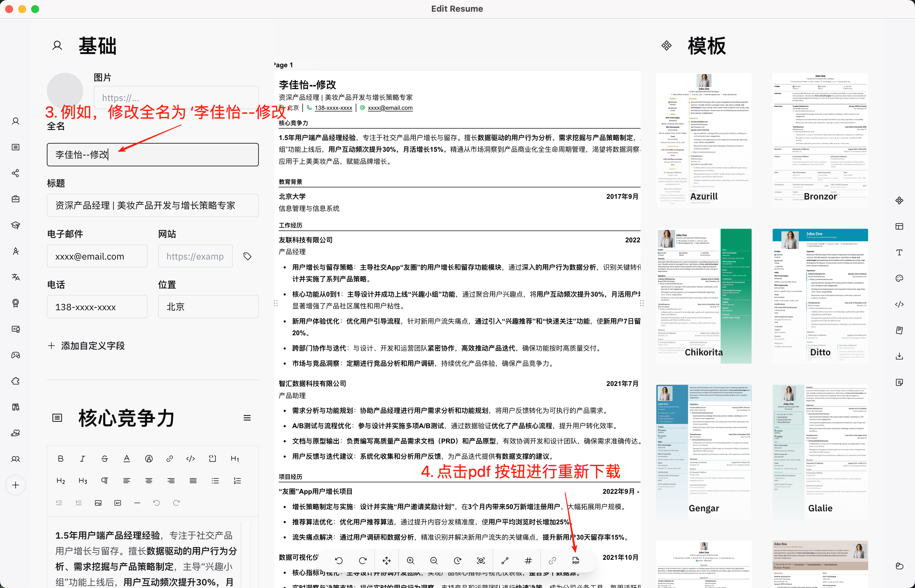Center the artboard view

click(481, 560)
